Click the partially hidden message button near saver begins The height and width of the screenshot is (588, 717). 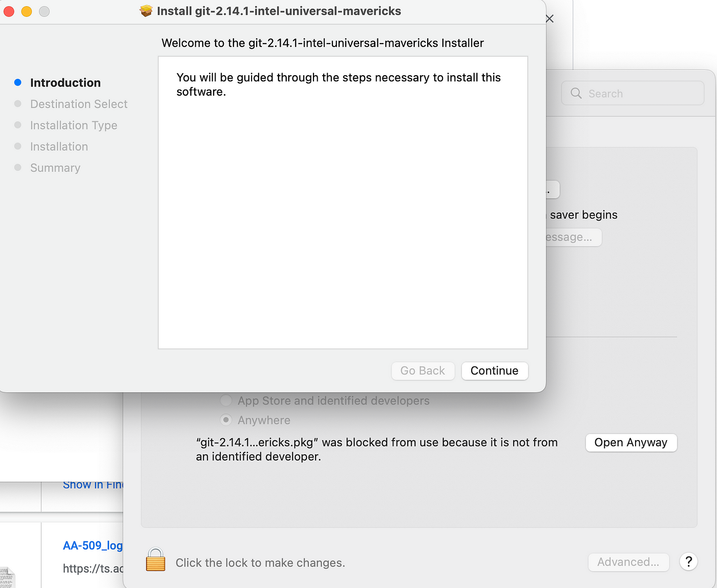coord(574,237)
